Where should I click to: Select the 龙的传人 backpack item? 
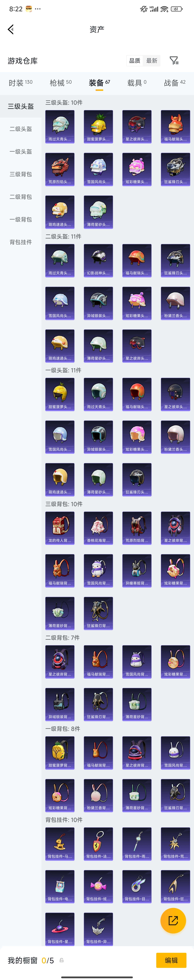tap(60, 528)
